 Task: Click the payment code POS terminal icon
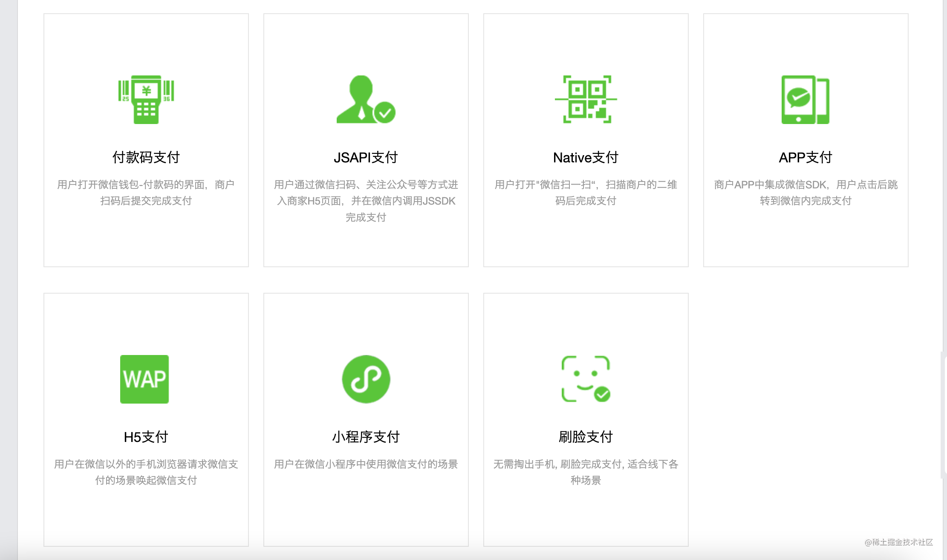(x=146, y=100)
